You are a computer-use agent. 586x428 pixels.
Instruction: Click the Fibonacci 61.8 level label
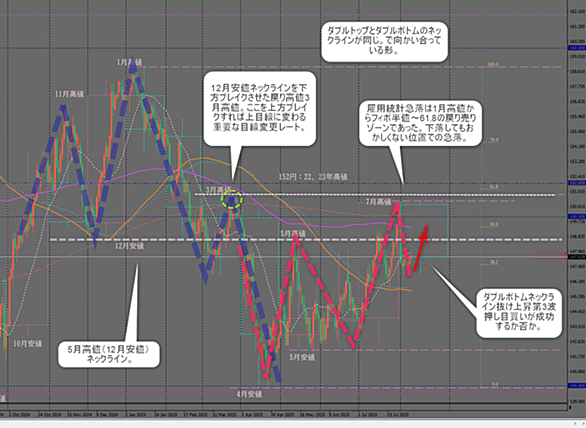tap(494, 187)
